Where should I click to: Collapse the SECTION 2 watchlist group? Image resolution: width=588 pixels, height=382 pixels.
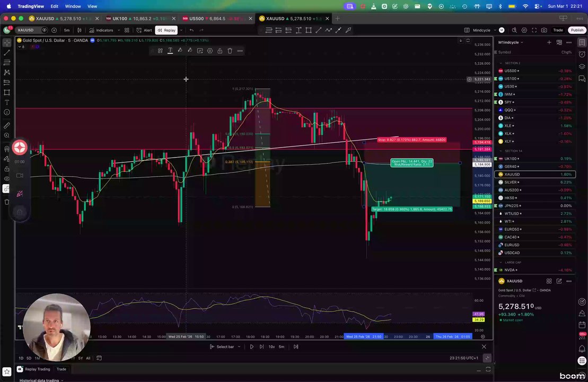point(501,63)
